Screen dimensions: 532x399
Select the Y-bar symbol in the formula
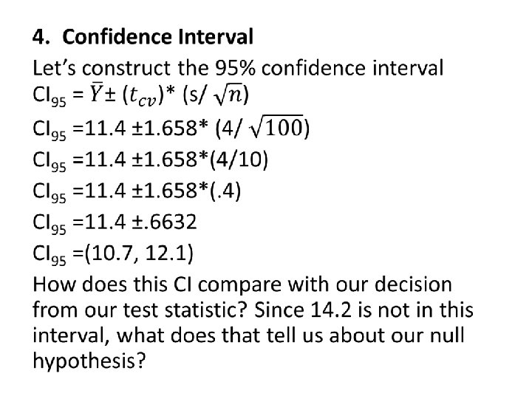point(95,93)
